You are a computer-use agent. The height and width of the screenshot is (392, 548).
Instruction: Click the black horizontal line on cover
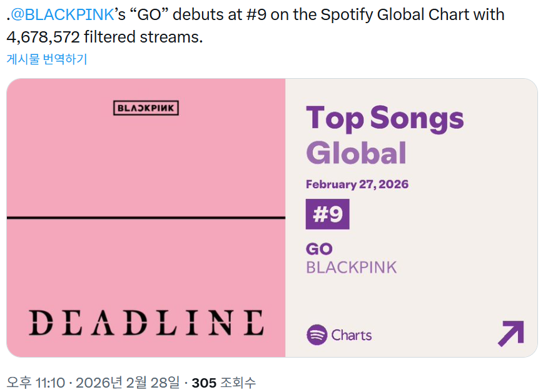(146, 218)
